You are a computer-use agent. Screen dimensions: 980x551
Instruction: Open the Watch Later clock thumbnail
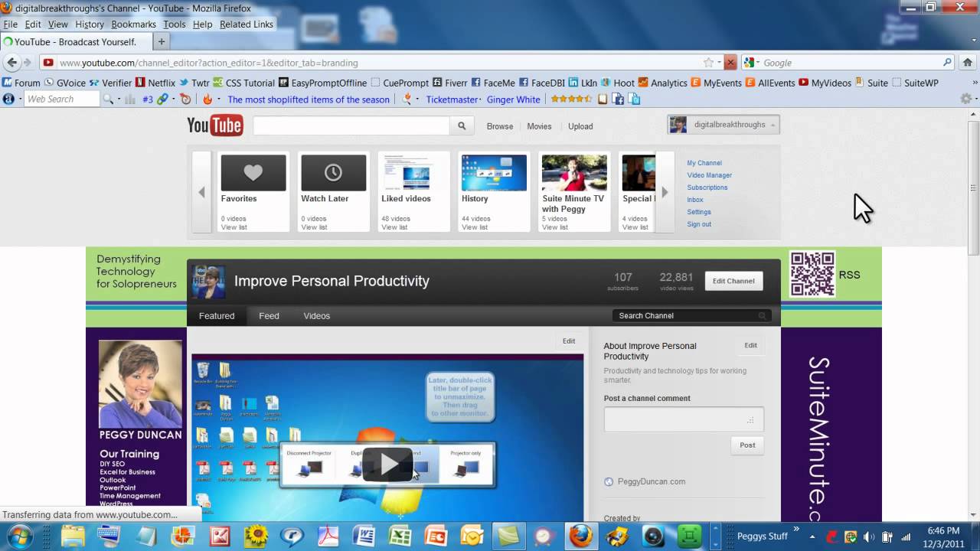point(334,172)
